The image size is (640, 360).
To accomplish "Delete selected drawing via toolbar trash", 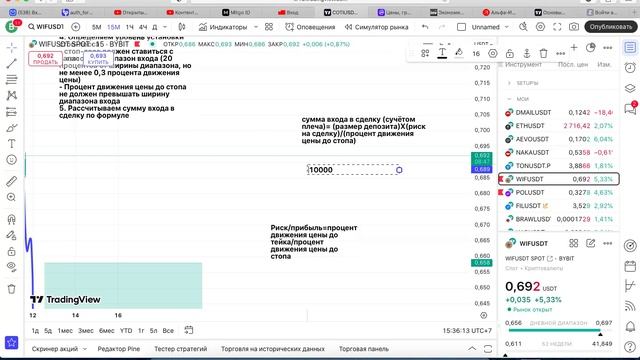I will tap(543, 53).
